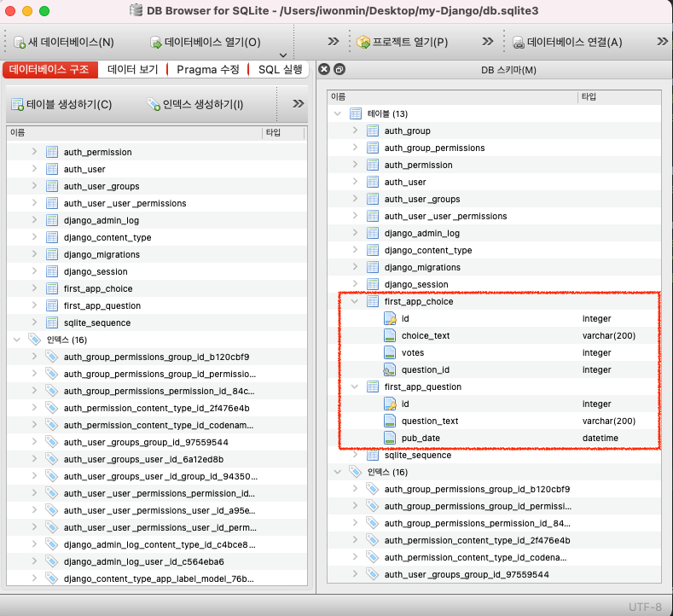This screenshot has height=616, width=673.
Task: Collapse 인덱스 (16) in left panel
Action: point(17,340)
